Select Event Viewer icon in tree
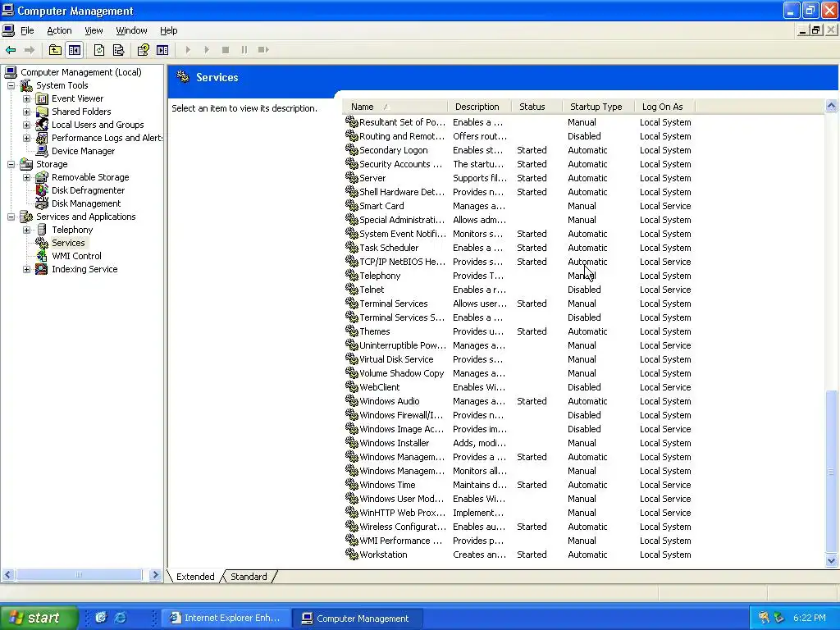The width and height of the screenshot is (840, 630). [42, 98]
